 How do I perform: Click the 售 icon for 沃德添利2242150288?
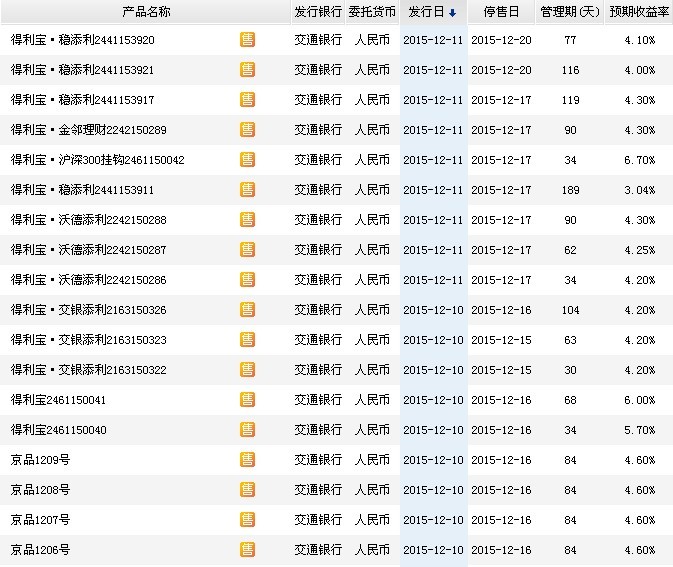pyautogui.click(x=247, y=220)
